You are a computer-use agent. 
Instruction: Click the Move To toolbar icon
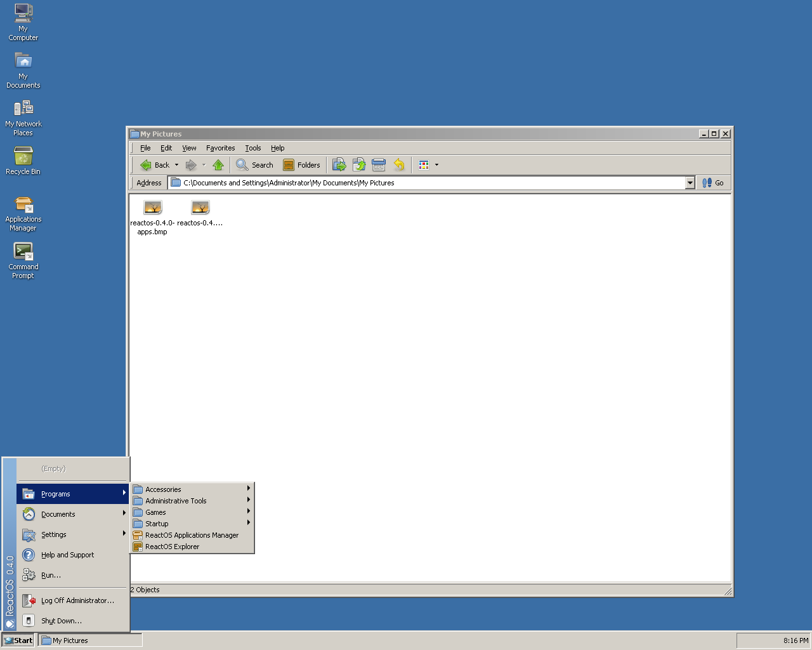(x=339, y=165)
